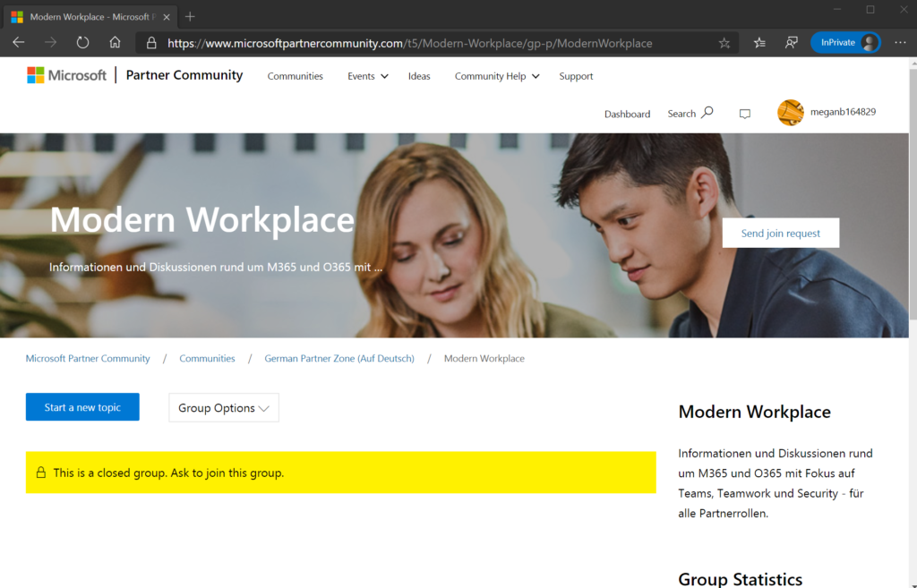Image resolution: width=917 pixels, height=588 pixels.
Task: Click the username meganb164829
Action: [843, 112]
